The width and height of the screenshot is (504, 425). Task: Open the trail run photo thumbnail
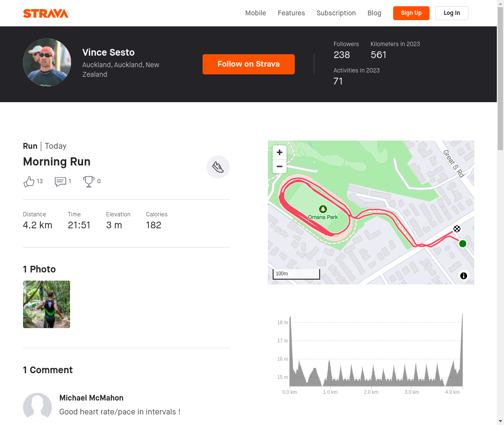[47, 304]
